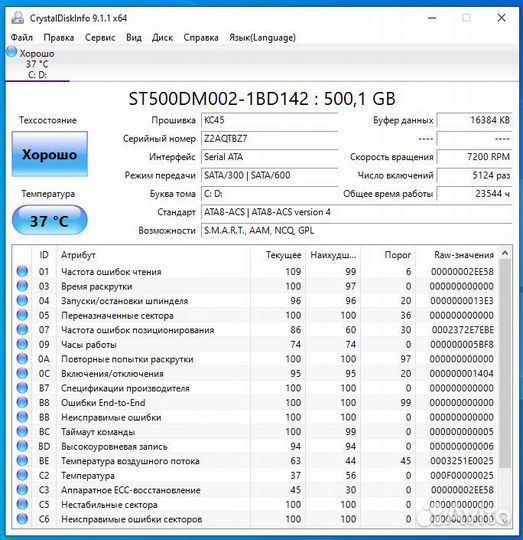Select attribute text Часы работы
Screen dimensions: 523x540
(x=89, y=344)
